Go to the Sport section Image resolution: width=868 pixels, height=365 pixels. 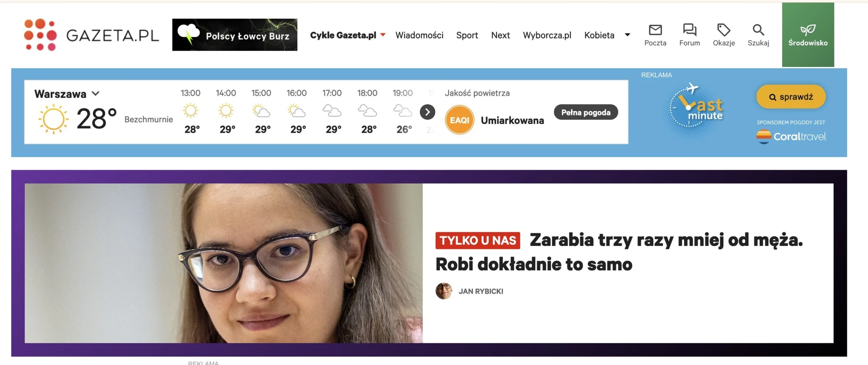467,35
